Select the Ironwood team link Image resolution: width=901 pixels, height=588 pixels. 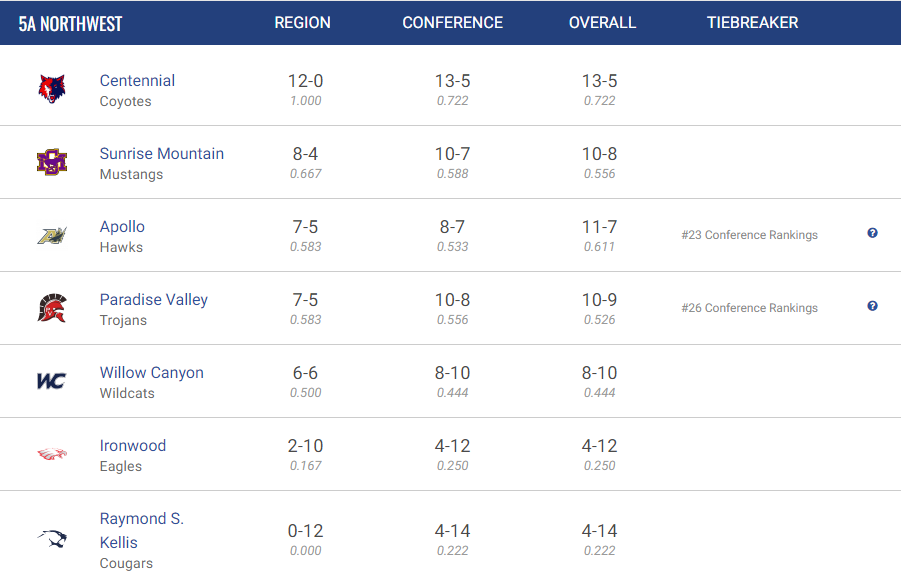click(x=133, y=445)
